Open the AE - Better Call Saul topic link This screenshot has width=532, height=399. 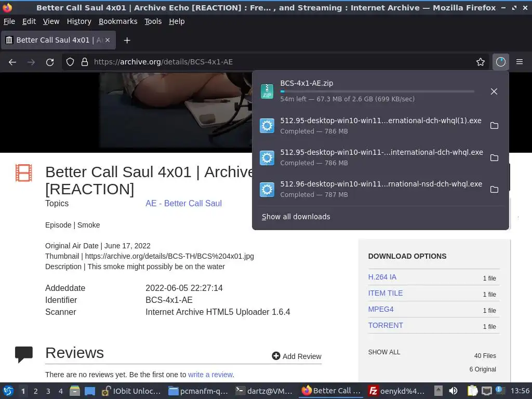tap(183, 203)
